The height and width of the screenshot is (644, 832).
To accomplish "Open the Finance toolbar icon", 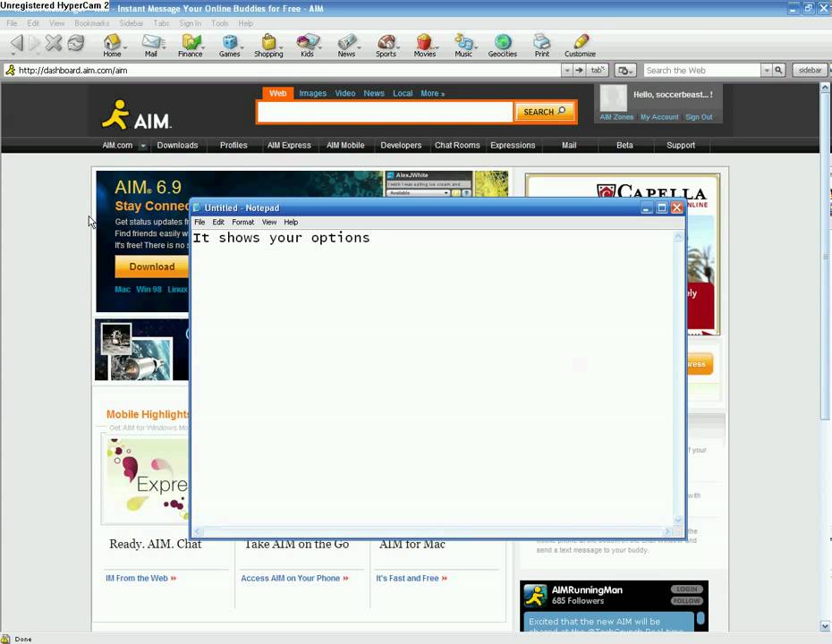I will tap(190, 45).
